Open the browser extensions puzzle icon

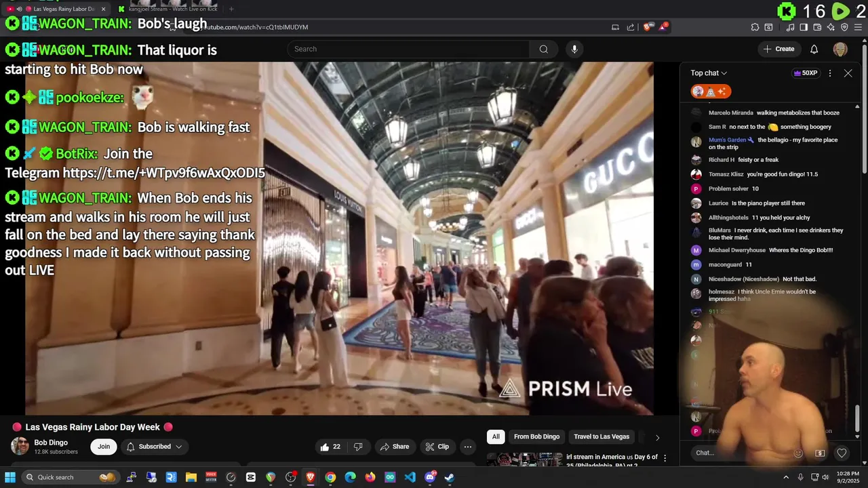click(755, 27)
